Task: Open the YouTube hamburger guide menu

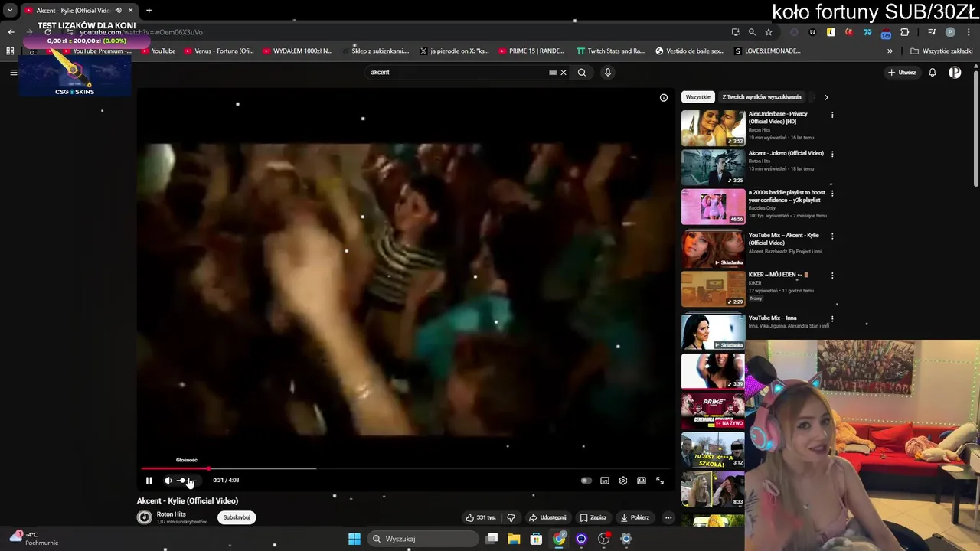Action: [x=13, y=72]
